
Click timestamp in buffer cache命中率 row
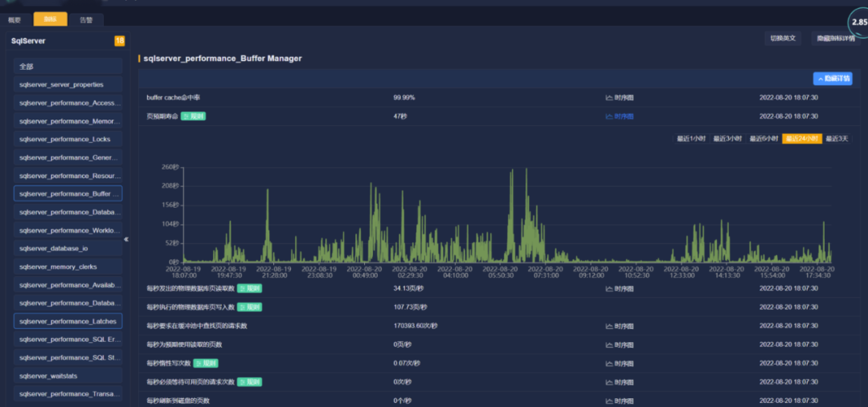tap(788, 97)
